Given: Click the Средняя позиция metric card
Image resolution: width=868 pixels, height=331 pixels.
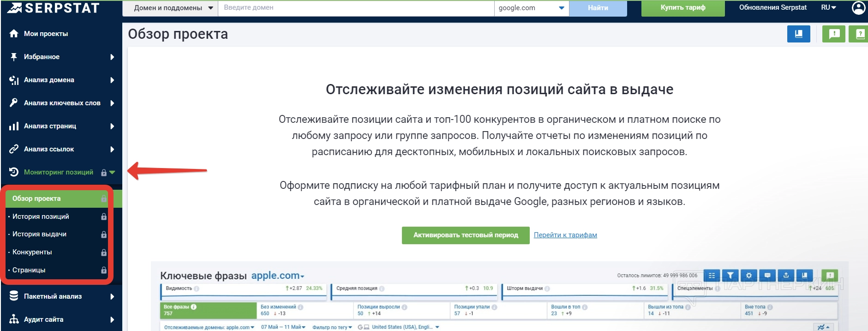Looking at the screenshot, I should (x=414, y=292).
